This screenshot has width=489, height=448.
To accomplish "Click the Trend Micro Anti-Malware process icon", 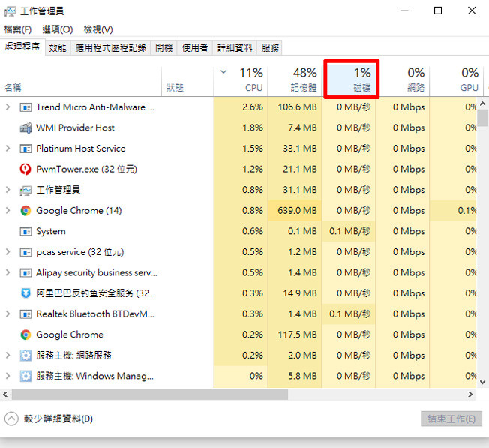I will tap(25, 107).
